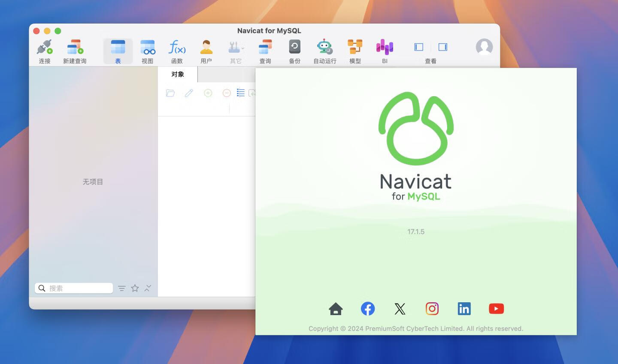Click the yellow minimize window button

[x=47, y=31]
